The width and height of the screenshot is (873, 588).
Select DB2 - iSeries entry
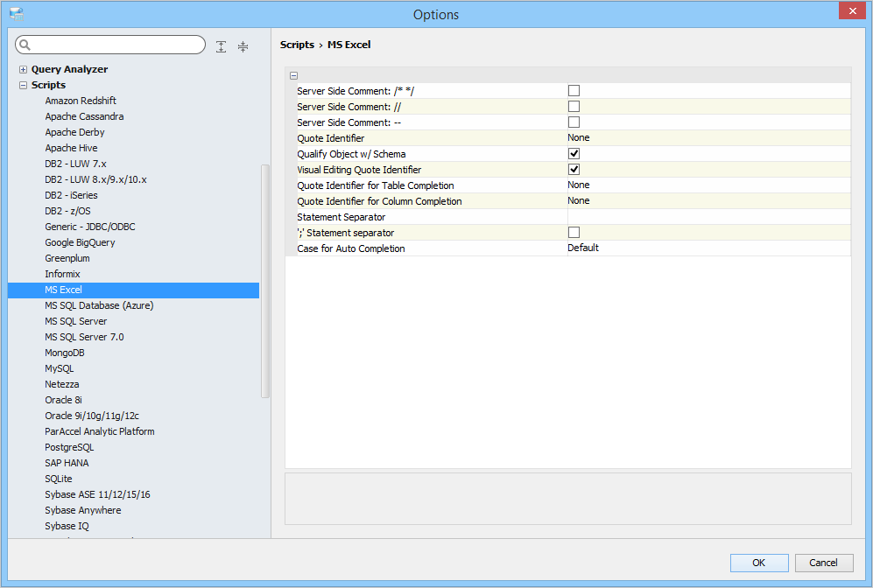click(x=71, y=195)
